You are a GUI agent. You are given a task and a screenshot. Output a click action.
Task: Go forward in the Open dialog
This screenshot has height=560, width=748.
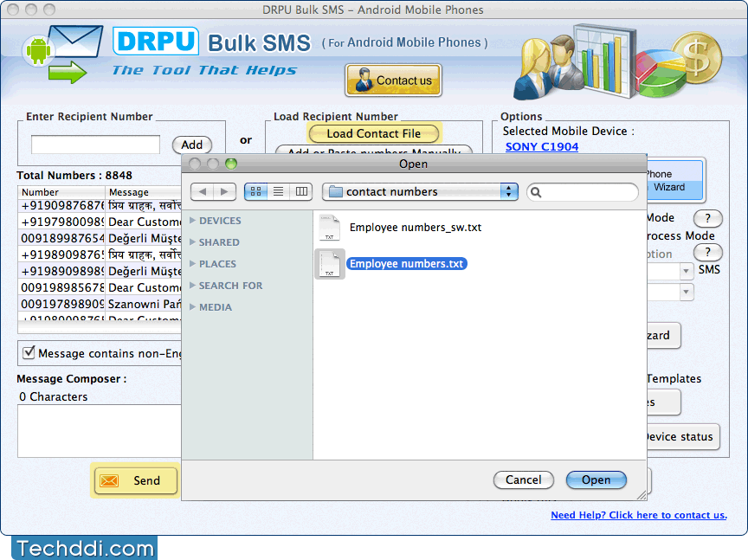tap(224, 192)
